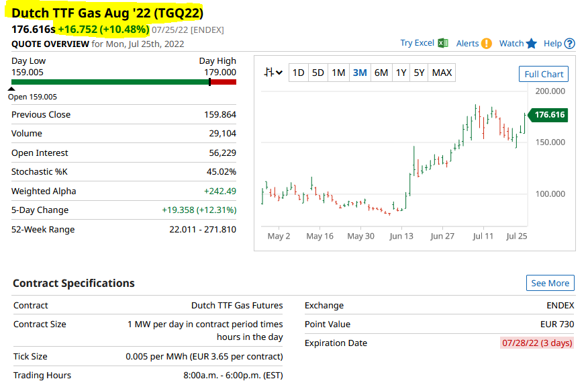
Task: Click the Try Excel link
Action: pos(417,43)
